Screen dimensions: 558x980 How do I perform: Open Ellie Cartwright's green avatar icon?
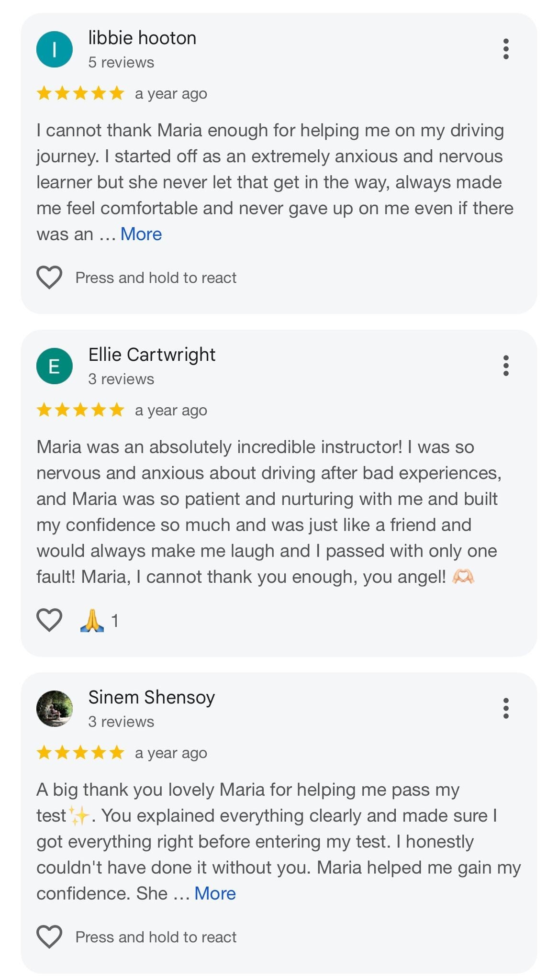55,366
